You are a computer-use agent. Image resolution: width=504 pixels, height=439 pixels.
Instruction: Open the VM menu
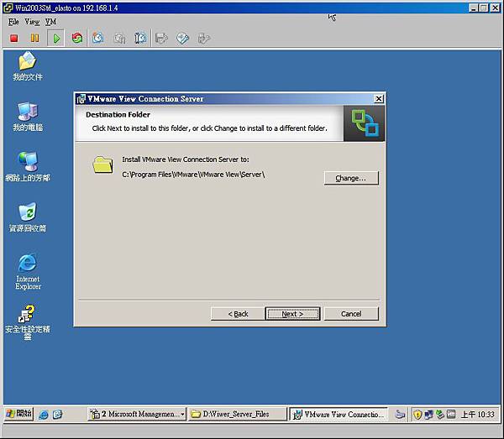click(x=50, y=22)
